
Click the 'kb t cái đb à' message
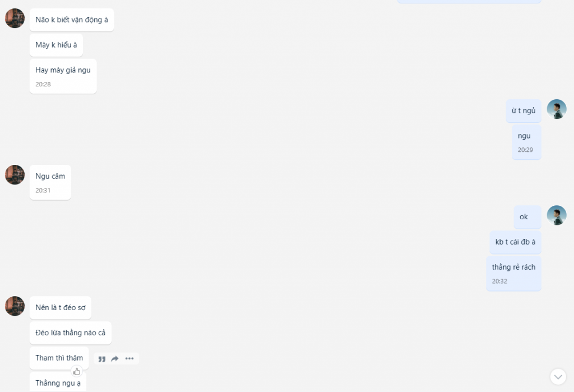point(515,242)
